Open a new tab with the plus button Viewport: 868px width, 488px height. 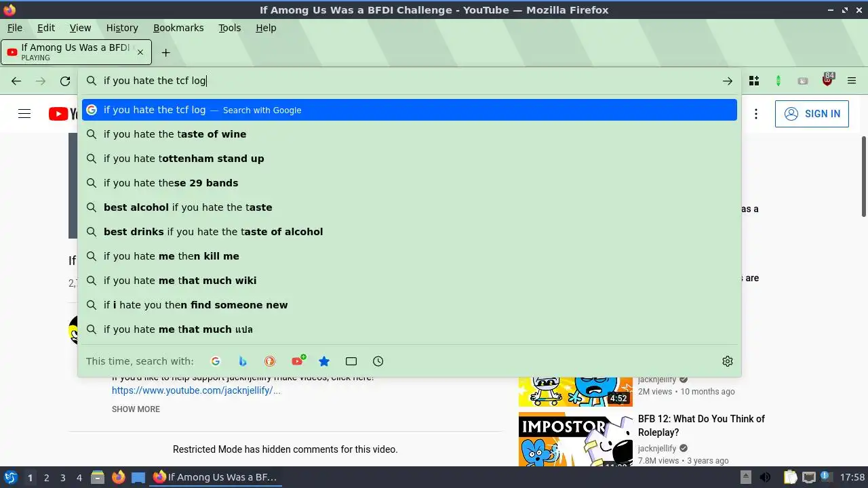pos(165,52)
